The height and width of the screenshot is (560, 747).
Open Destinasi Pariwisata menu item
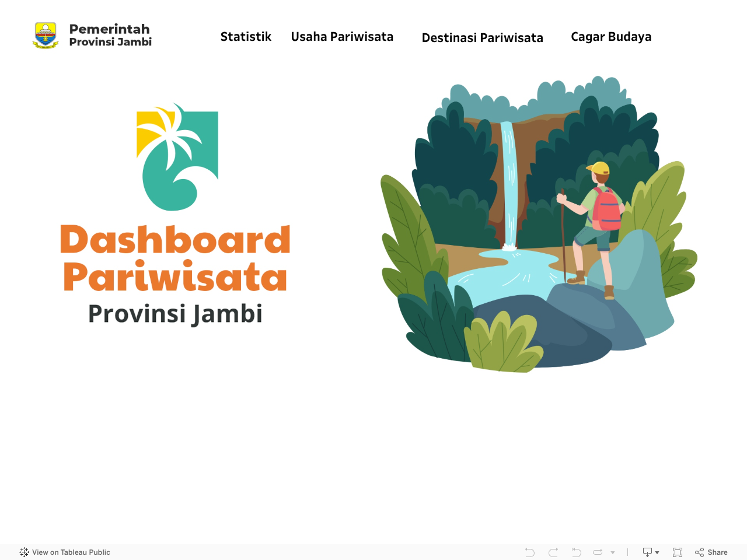483,38
